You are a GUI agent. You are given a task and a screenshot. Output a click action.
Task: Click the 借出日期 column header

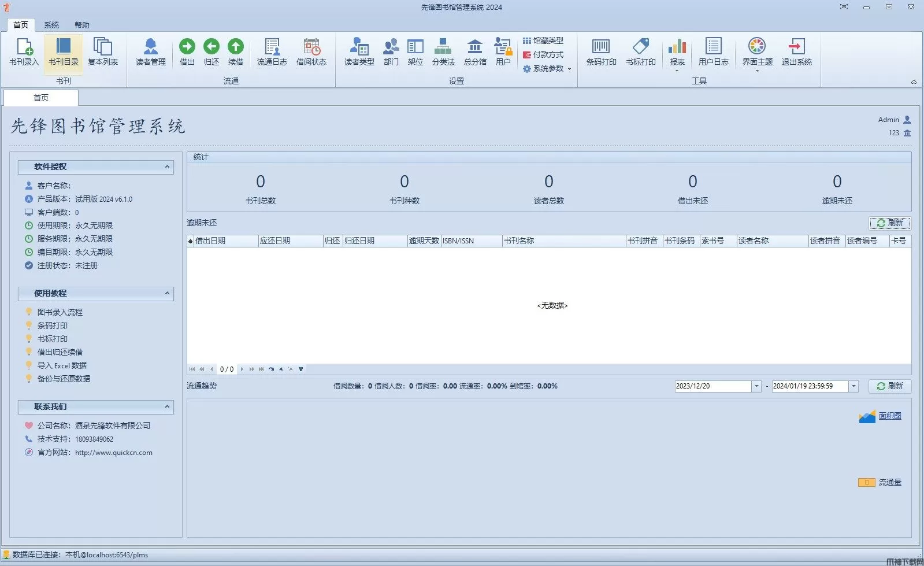(226, 241)
